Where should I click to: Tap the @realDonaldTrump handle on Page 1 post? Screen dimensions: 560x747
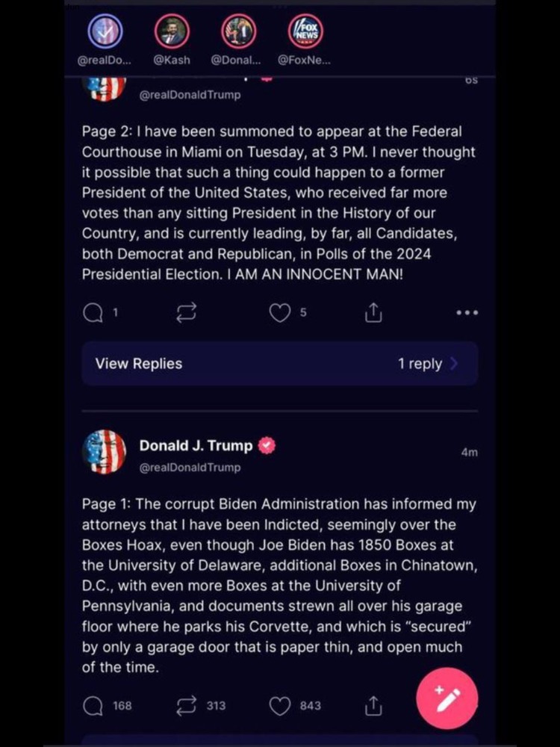[x=190, y=468]
